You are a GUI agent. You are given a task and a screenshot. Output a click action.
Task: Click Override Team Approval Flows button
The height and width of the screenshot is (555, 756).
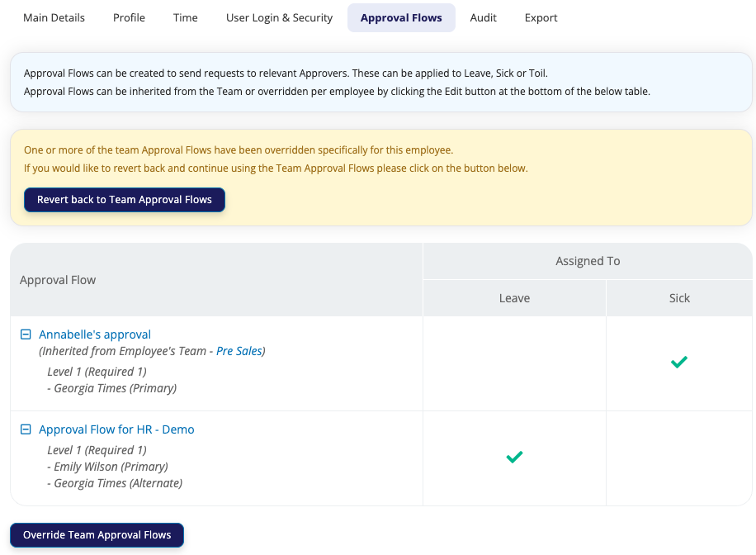tap(97, 534)
